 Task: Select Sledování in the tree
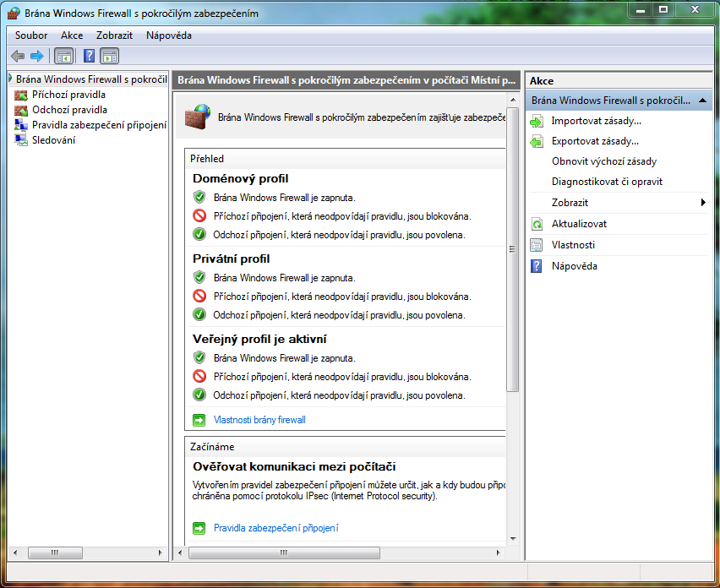[54, 140]
